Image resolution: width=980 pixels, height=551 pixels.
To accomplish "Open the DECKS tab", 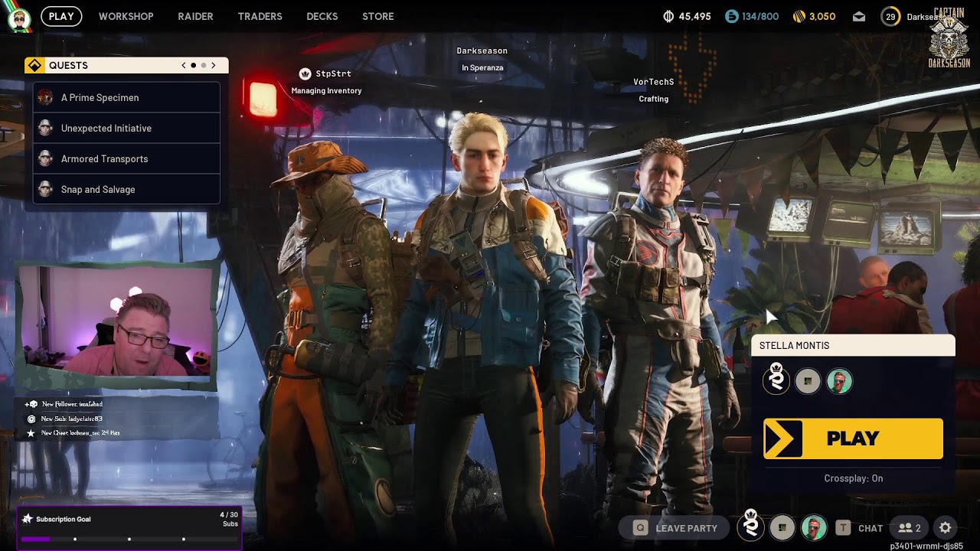I will pos(322,16).
